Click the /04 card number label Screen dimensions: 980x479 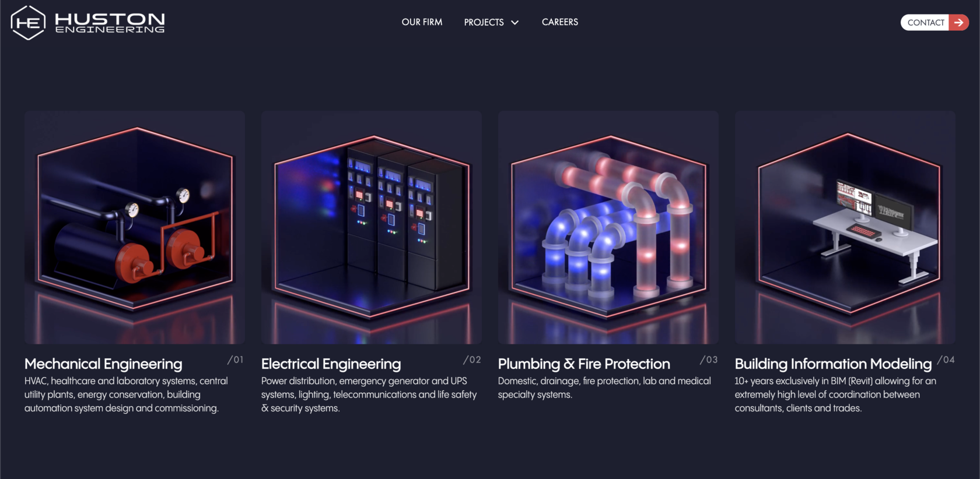pos(946,360)
